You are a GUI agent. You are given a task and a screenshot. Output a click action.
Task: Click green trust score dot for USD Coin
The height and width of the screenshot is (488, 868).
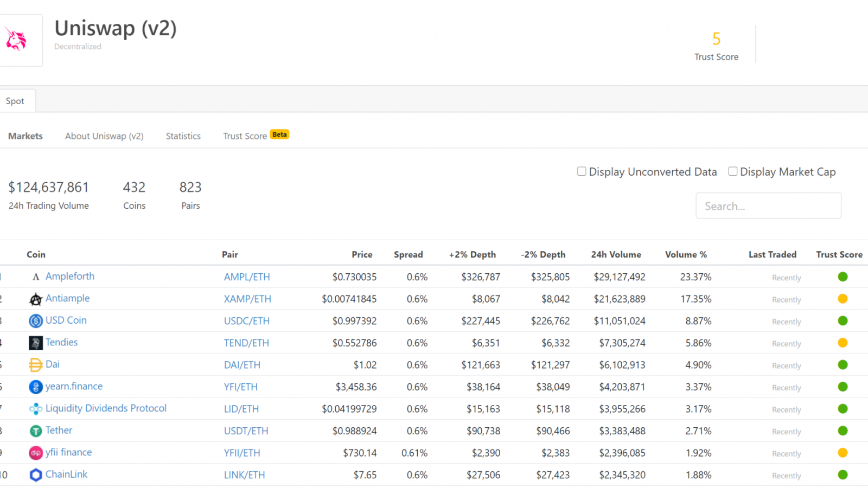coord(843,321)
